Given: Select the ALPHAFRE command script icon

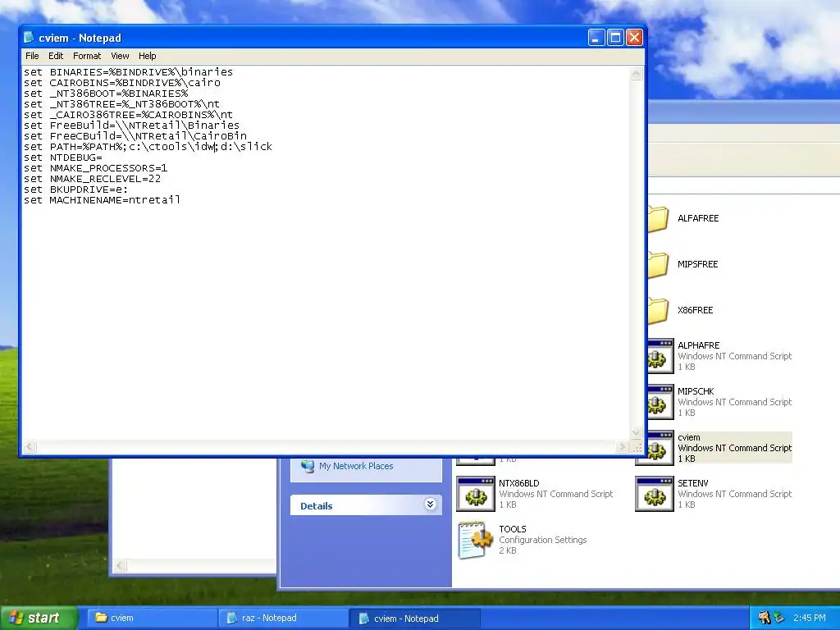Looking at the screenshot, I should pos(660,356).
